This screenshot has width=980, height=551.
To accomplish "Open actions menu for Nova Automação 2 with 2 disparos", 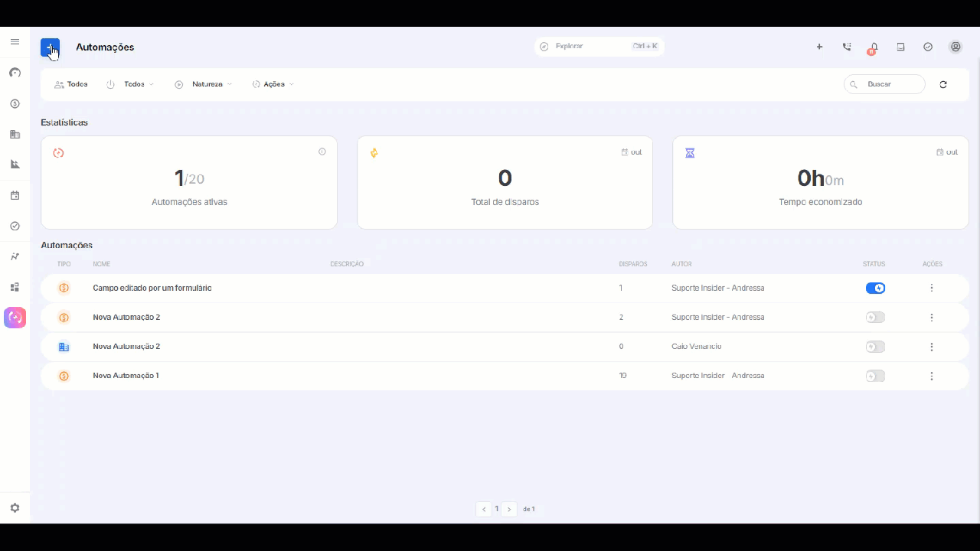I will (x=932, y=318).
